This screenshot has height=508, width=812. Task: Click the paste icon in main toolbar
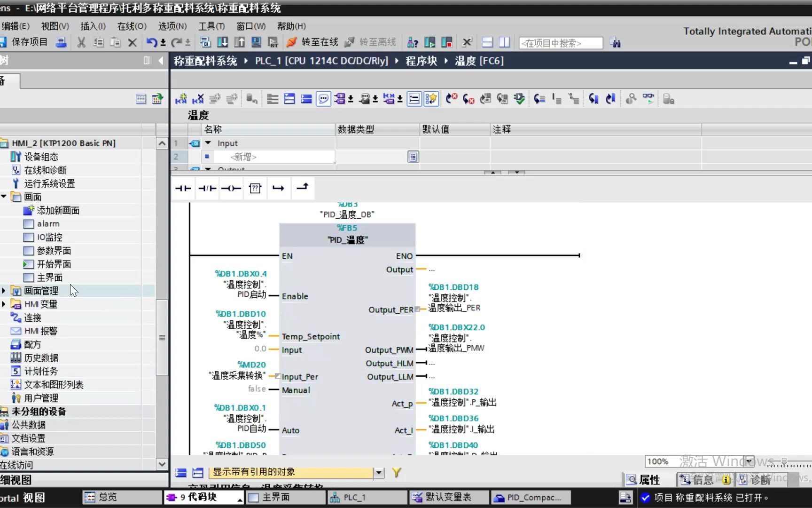click(x=115, y=42)
